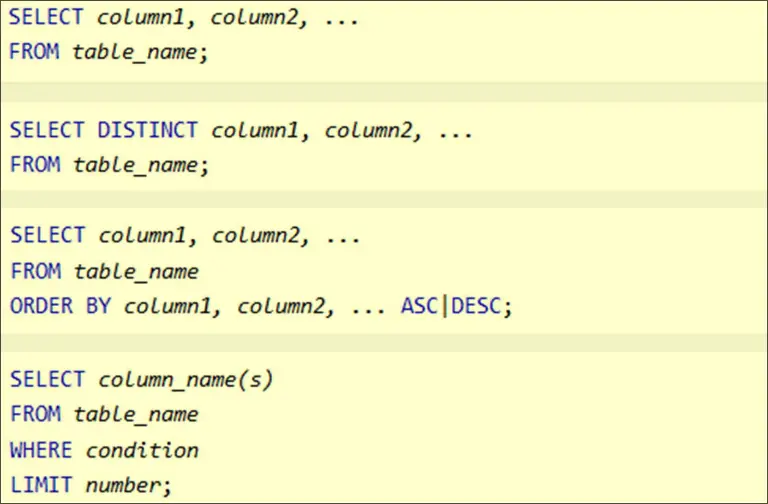Click the ASC keyword in the ORDER BY line

click(419, 306)
